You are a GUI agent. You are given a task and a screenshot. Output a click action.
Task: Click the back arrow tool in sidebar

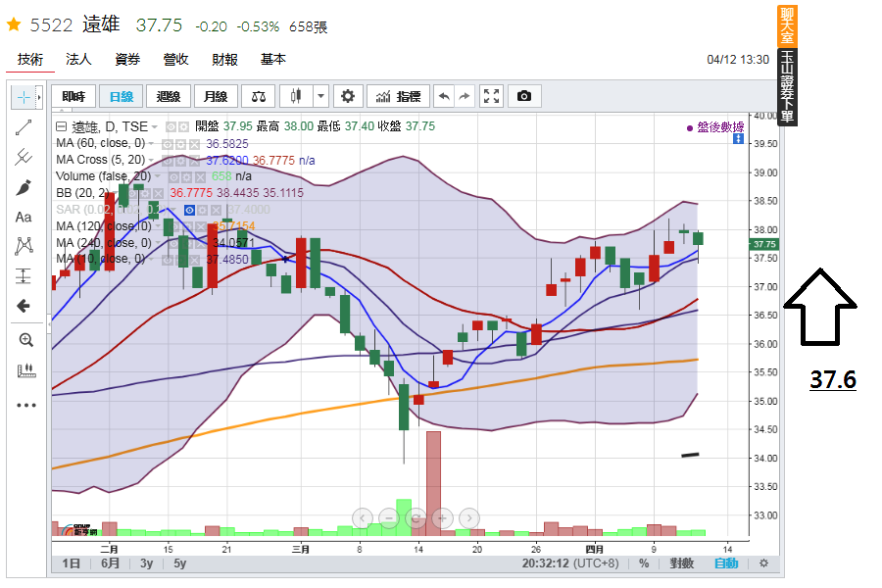coord(24,306)
